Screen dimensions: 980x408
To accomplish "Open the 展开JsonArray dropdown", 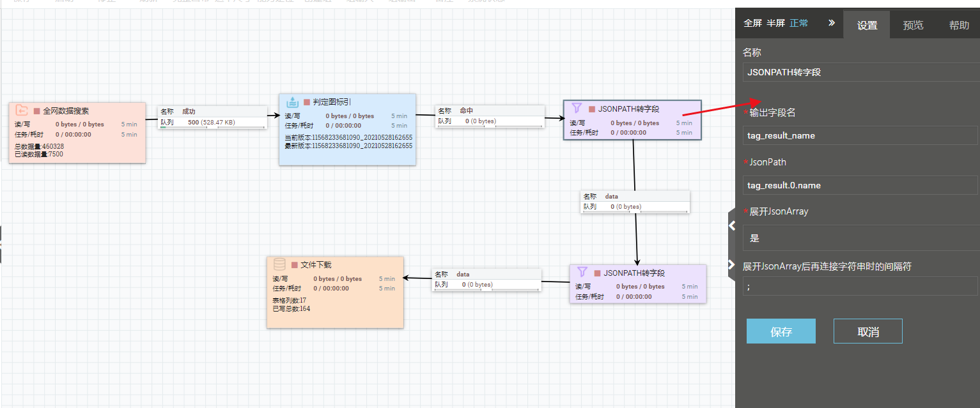I will click(860, 238).
